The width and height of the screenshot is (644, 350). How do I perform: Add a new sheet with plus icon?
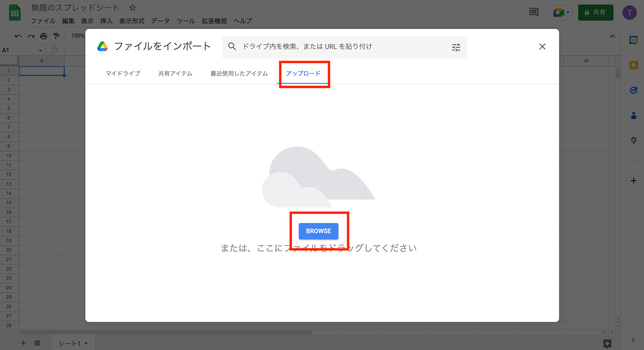(23, 343)
